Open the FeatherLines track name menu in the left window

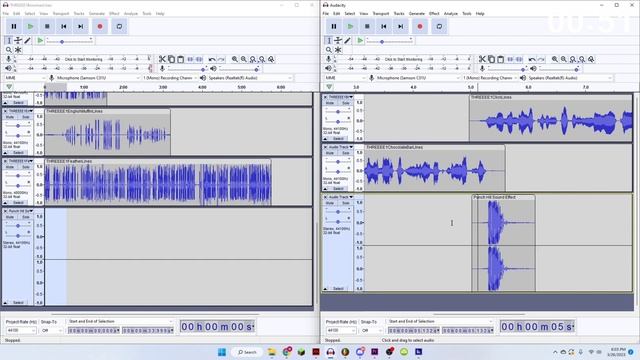click(21, 161)
